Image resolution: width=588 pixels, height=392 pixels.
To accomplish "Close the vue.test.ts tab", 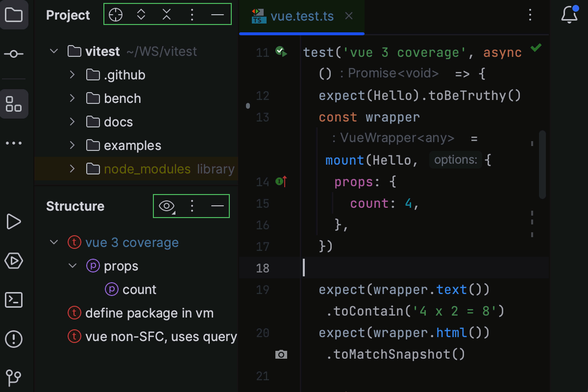I will [349, 16].
